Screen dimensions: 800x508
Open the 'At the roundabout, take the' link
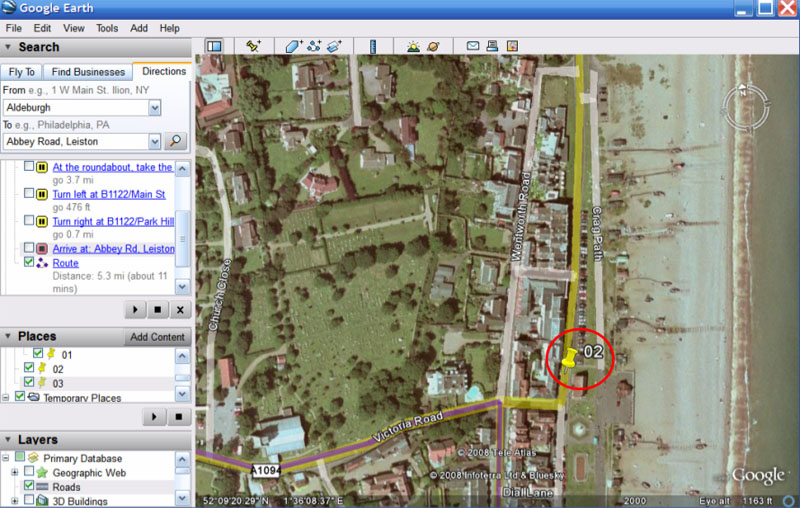113,167
